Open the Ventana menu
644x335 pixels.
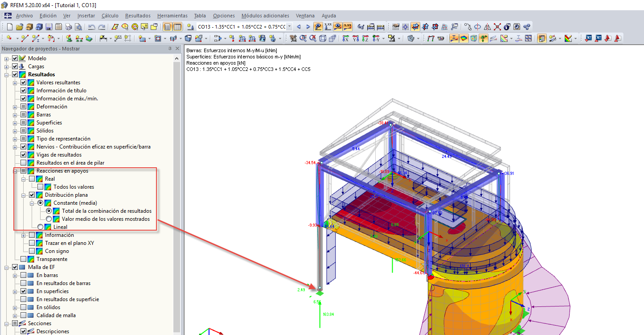[305, 16]
